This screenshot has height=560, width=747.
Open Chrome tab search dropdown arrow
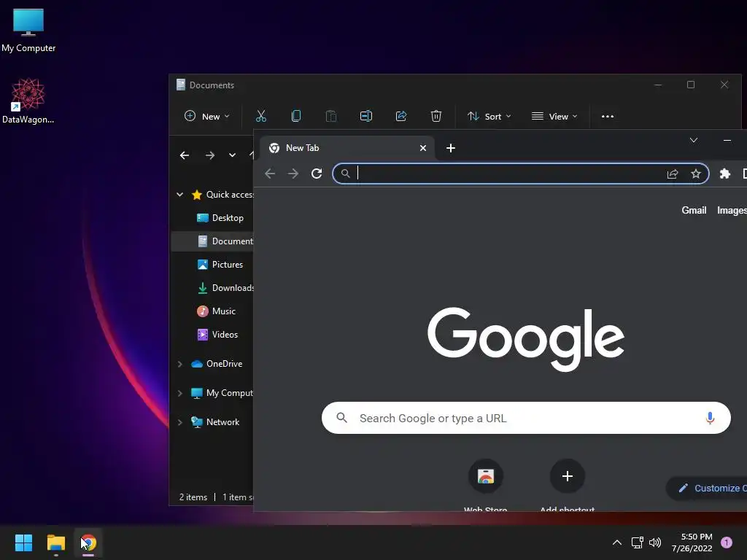[694, 140]
